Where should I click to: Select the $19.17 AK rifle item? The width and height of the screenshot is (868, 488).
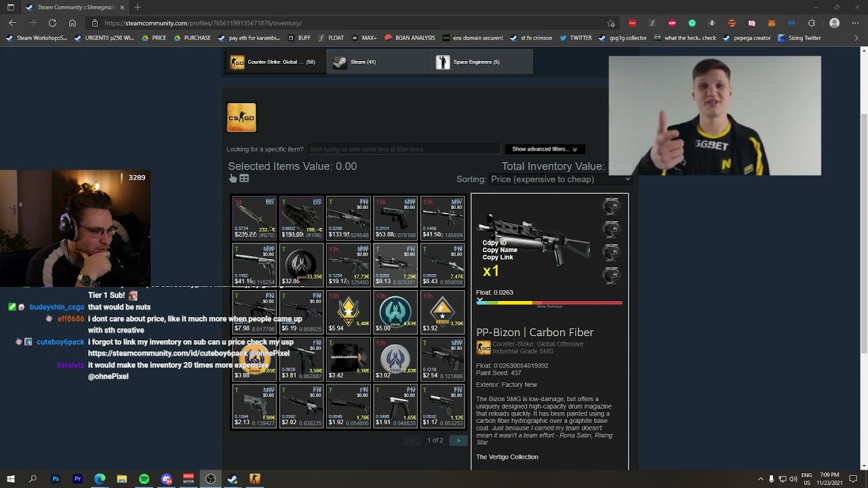pyautogui.click(x=349, y=265)
